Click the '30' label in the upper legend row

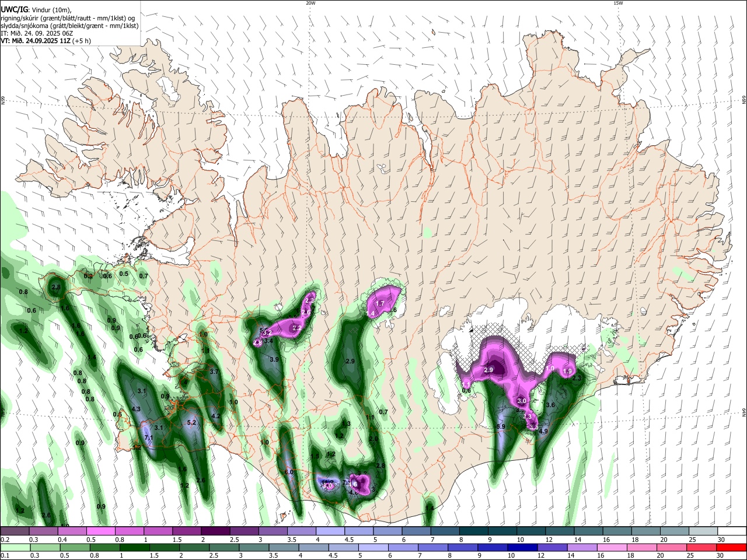(721, 540)
